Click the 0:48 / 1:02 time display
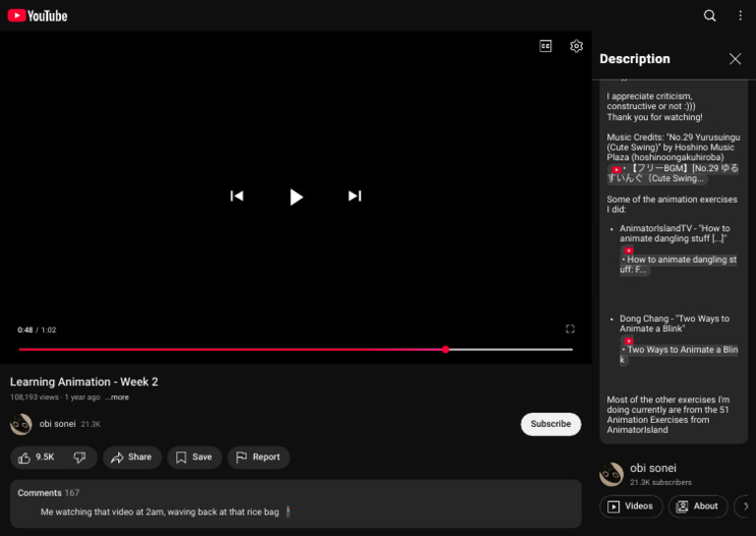 pyautogui.click(x=36, y=329)
